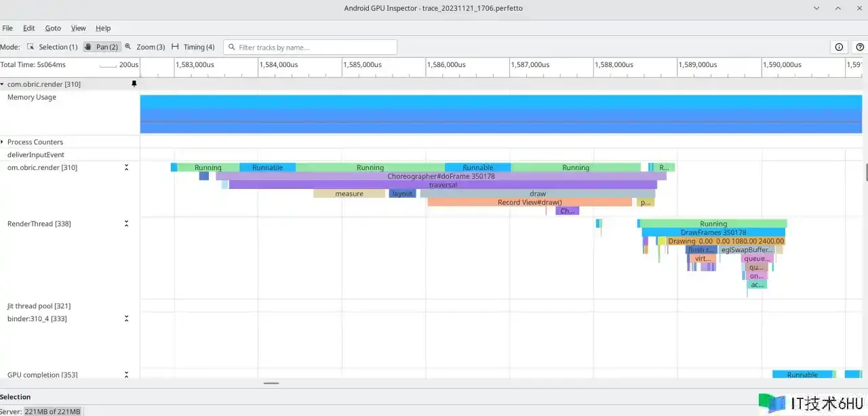868x416 pixels.
Task: Select the virt... slice in RenderThread
Action: coord(702,258)
